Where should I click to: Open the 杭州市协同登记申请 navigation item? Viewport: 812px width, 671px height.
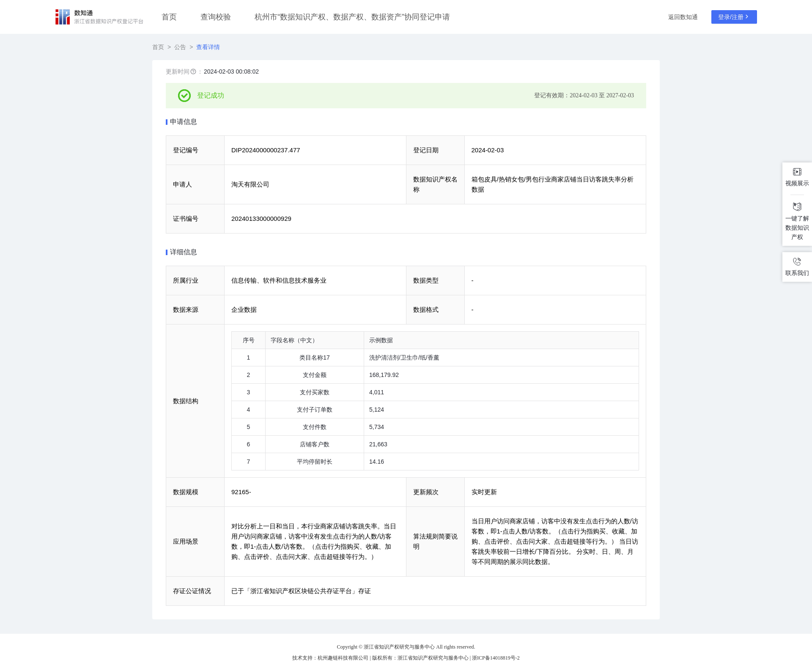(352, 17)
